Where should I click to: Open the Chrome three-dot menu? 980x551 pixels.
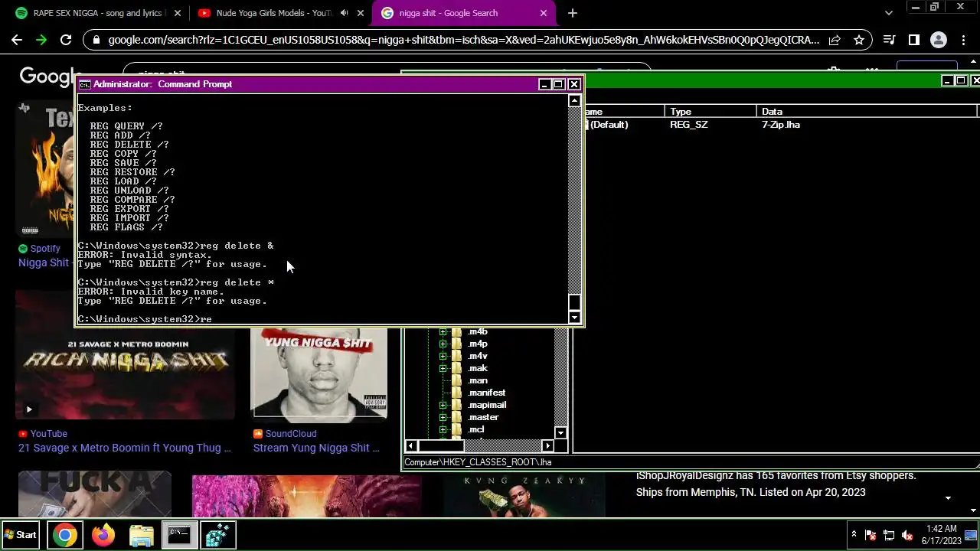tap(962, 40)
